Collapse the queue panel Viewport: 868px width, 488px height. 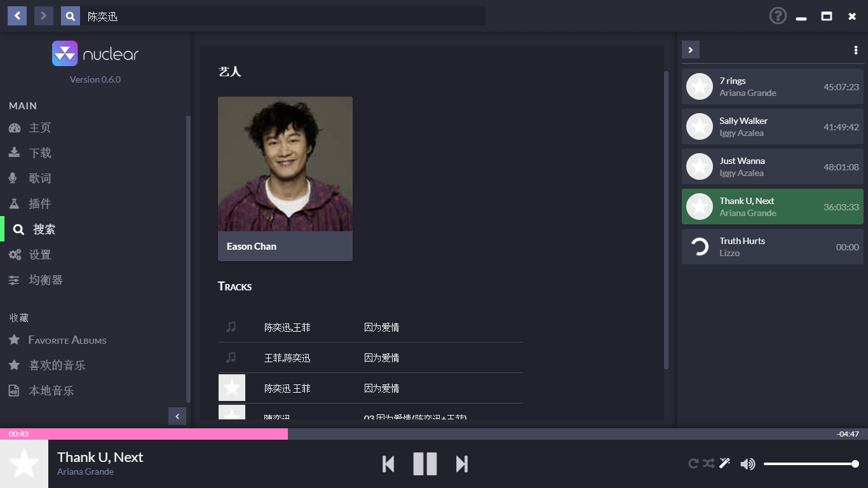[691, 50]
